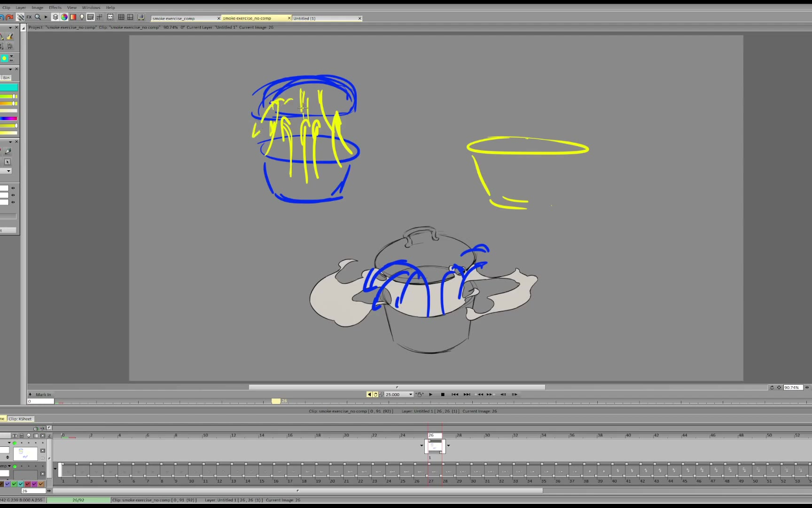The width and height of the screenshot is (812, 508).
Task: Toggle the eye visibility column header
Action: pyautogui.click(x=15, y=436)
